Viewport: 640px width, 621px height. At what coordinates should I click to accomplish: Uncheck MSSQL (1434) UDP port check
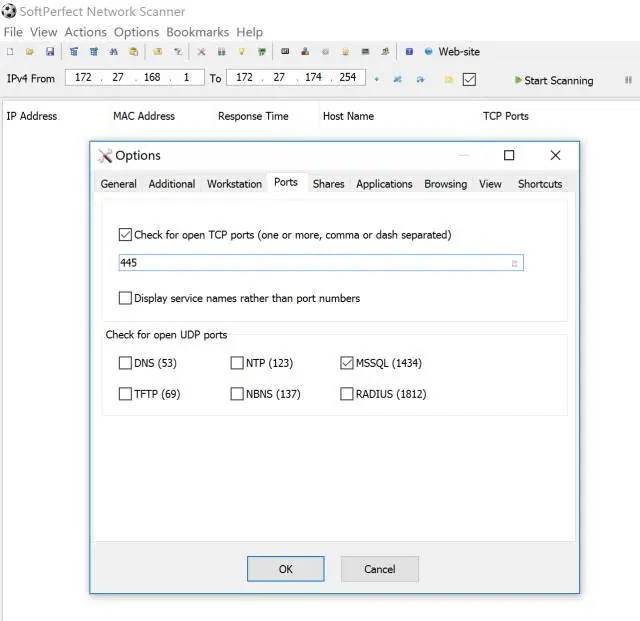pyautogui.click(x=347, y=363)
